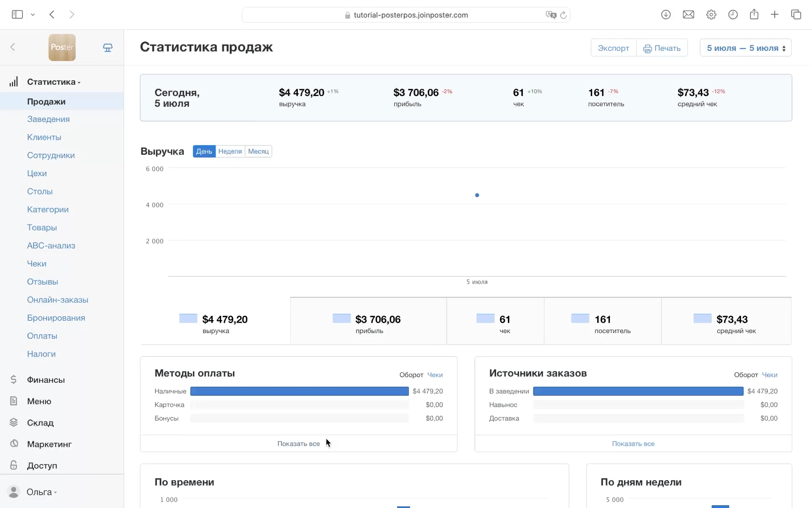The width and height of the screenshot is (812, 508).
Task: Click the Экспорт button
Action: click(613, 48)
